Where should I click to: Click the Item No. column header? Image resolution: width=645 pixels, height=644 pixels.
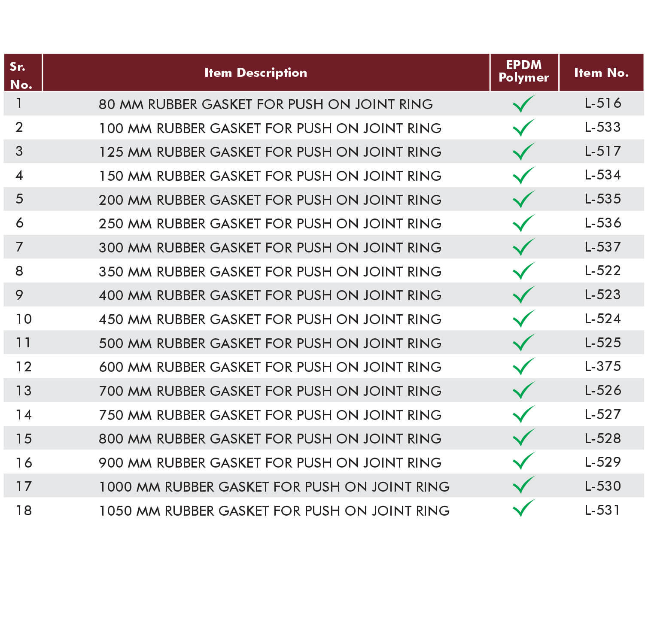tap(601, 73)
